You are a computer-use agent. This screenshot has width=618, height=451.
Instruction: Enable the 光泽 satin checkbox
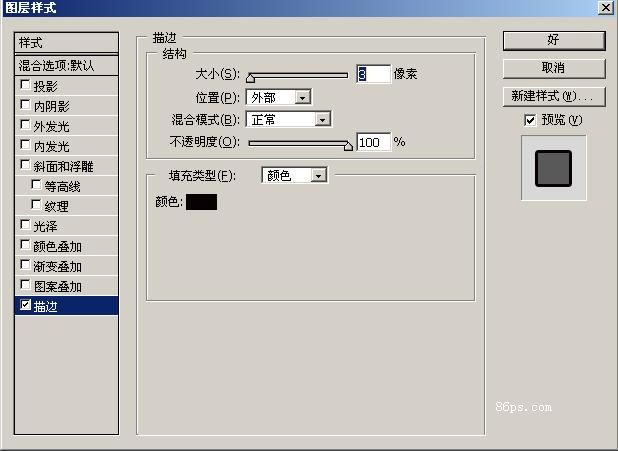(25, 225)
